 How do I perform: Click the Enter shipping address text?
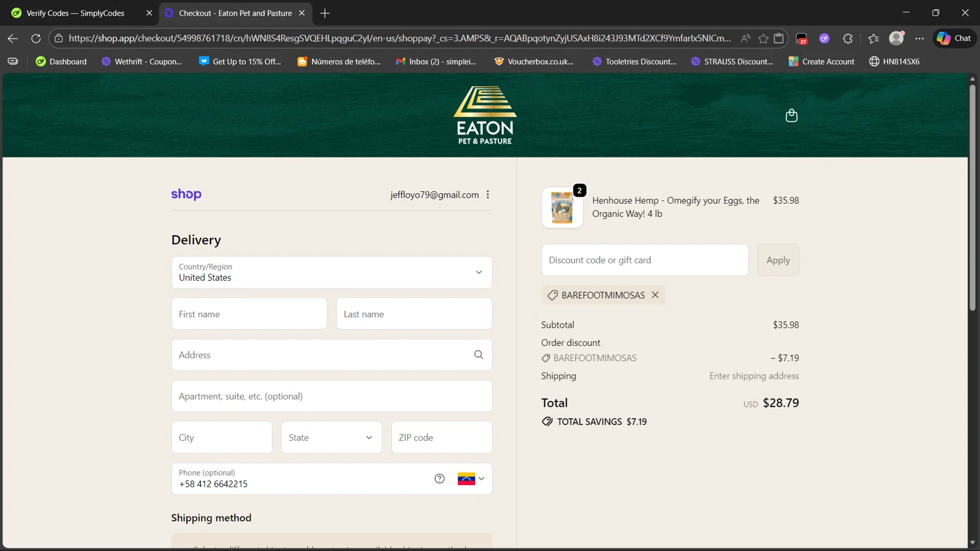754,376
